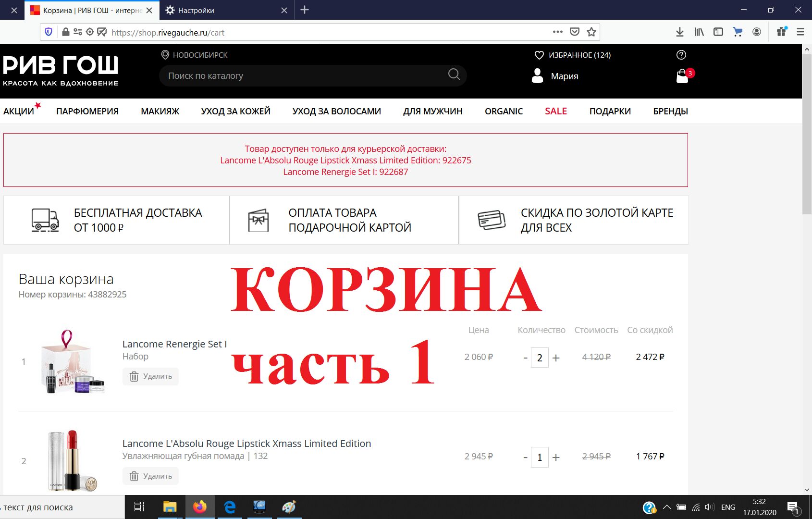Open the shopping bag cart icon
The image size is (812, 519).
point(682,76)
